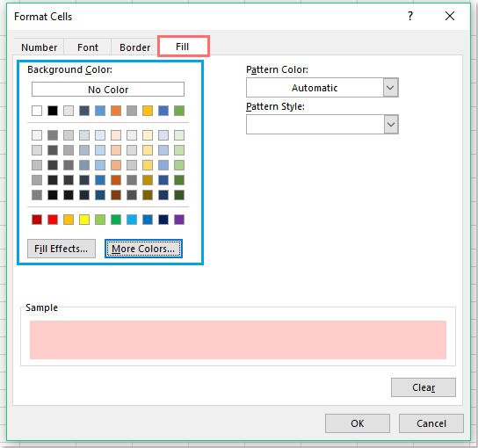Screen dimensions: 478x448
Task: Click the Help question mark icon
Action: point(410,16)
